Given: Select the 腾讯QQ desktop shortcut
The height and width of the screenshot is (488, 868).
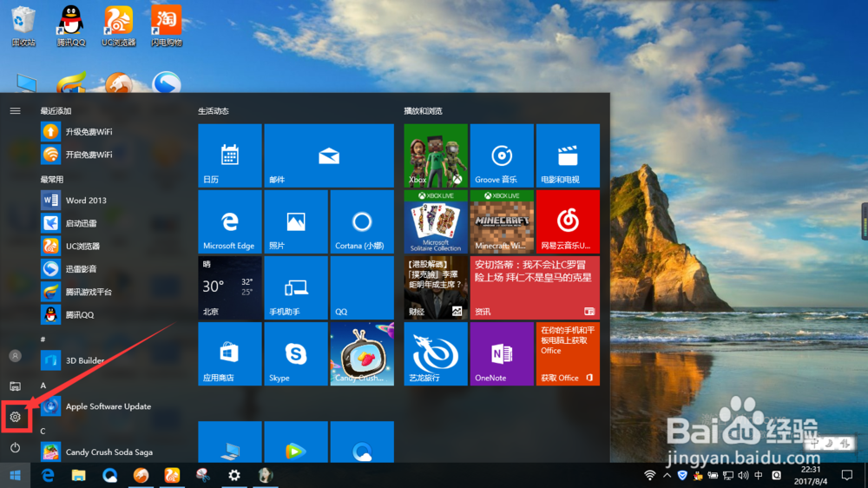Looking at the screenshot, I should [x=71, y=25].
